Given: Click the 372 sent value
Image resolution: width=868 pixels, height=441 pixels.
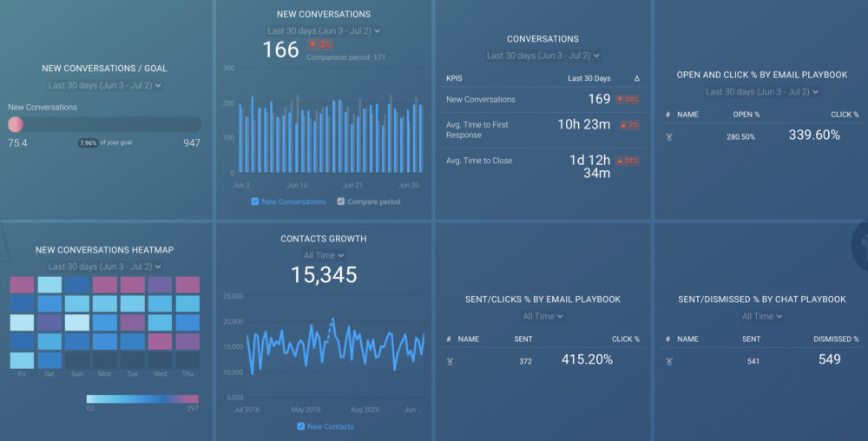Looking at the screenshot, I should pyautogui.click(x=525, y=361).
